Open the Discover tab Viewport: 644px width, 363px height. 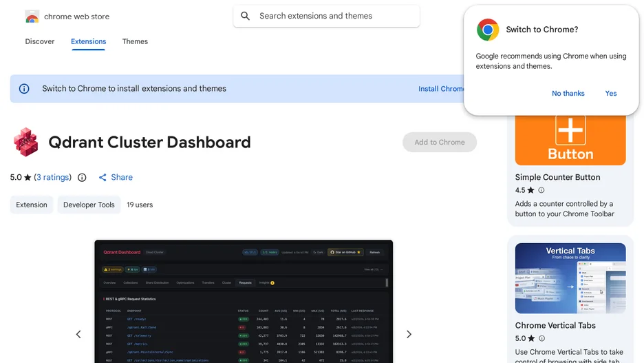(x=40, y=41)
